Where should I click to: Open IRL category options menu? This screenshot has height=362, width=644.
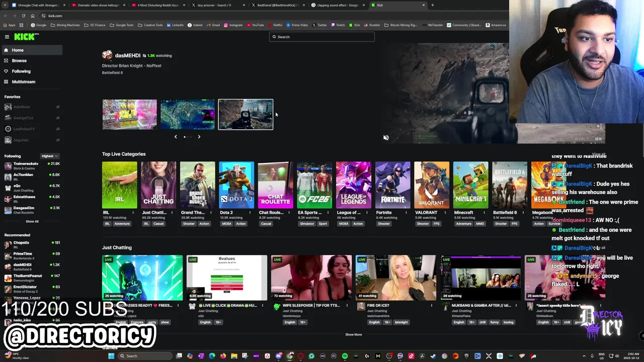(133, 213)
